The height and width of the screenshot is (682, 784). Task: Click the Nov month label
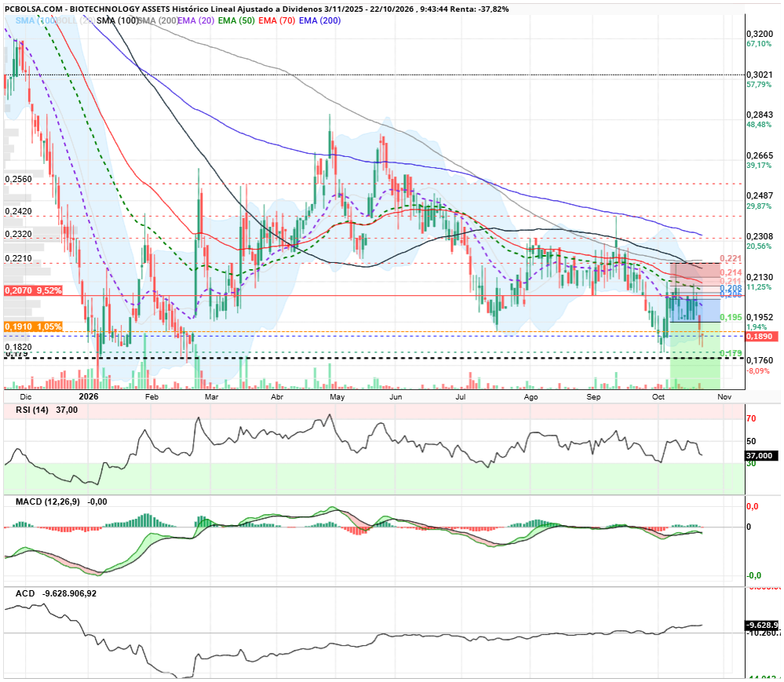tap(724, 397)
